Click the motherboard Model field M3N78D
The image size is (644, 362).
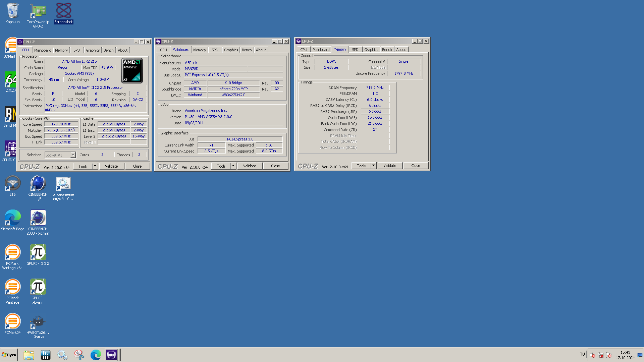215,69
